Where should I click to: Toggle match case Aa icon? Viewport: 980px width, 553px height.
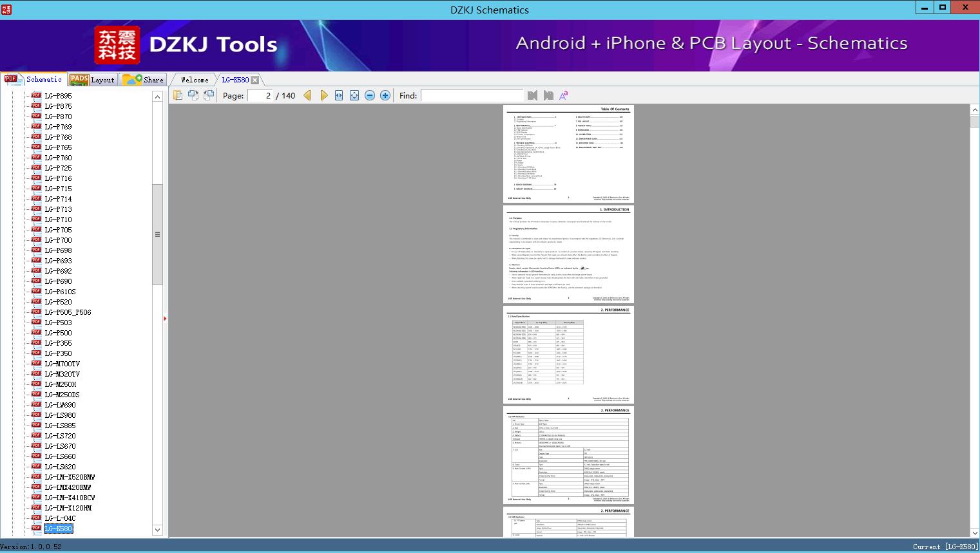[x=564, y=95]
